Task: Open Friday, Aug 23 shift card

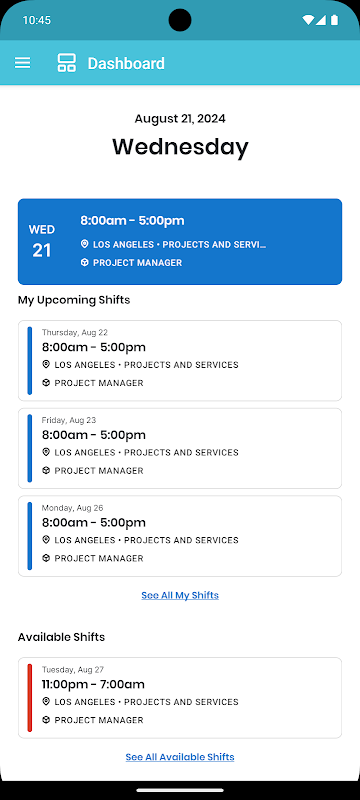Action: 180,448
